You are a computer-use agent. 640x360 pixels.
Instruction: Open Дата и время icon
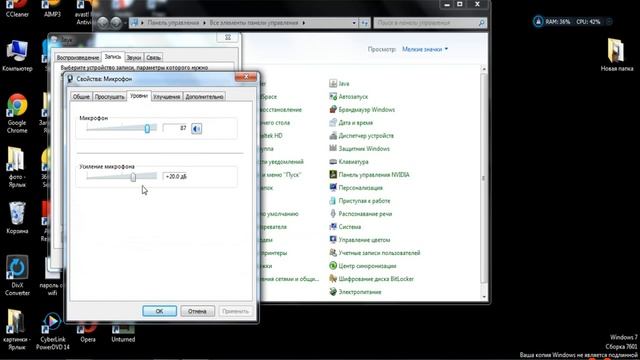(351, 123)
